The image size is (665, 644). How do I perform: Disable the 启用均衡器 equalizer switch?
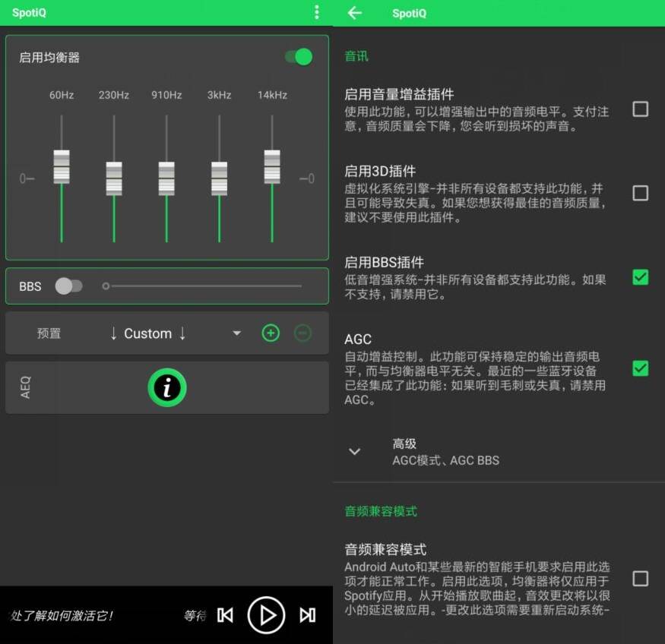[298, 57]
